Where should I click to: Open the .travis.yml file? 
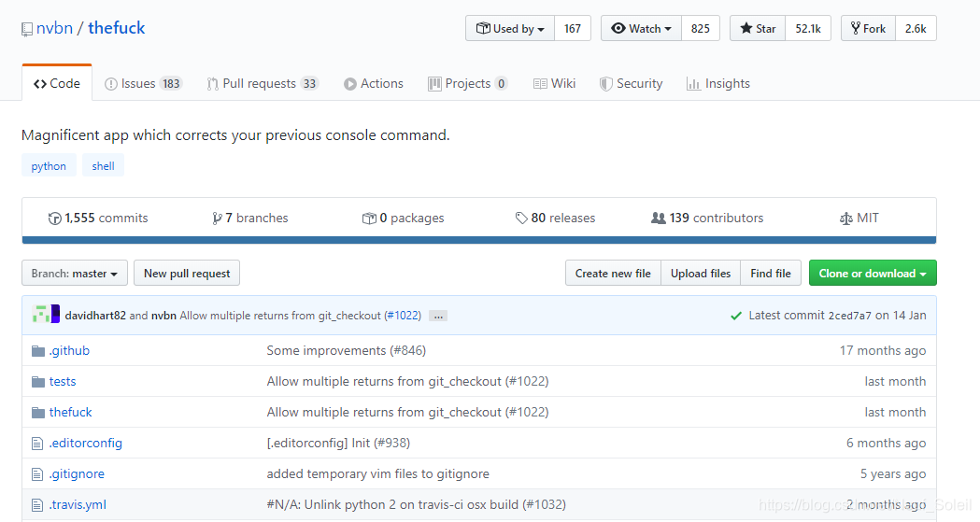point(78,504)
